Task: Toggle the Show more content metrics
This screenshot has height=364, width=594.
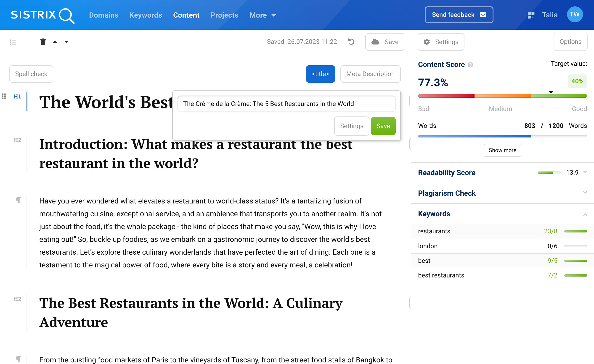Action: (502, 150)
